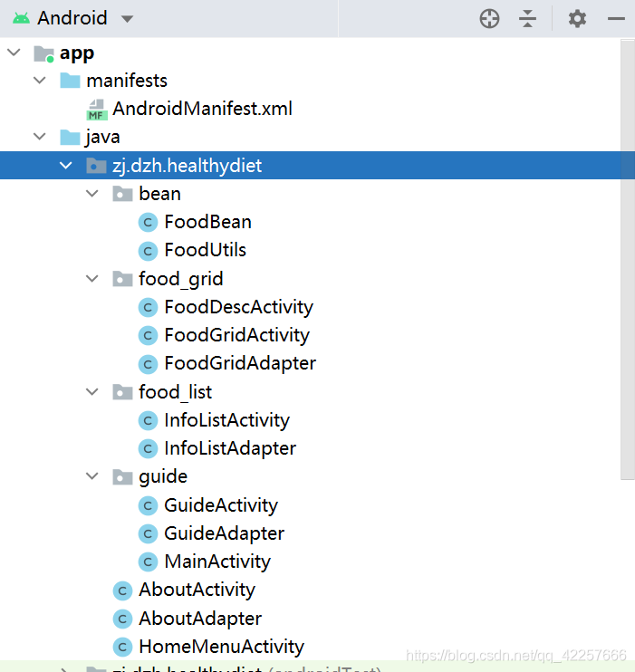Click the Android robot icon in header

point(21,18)
